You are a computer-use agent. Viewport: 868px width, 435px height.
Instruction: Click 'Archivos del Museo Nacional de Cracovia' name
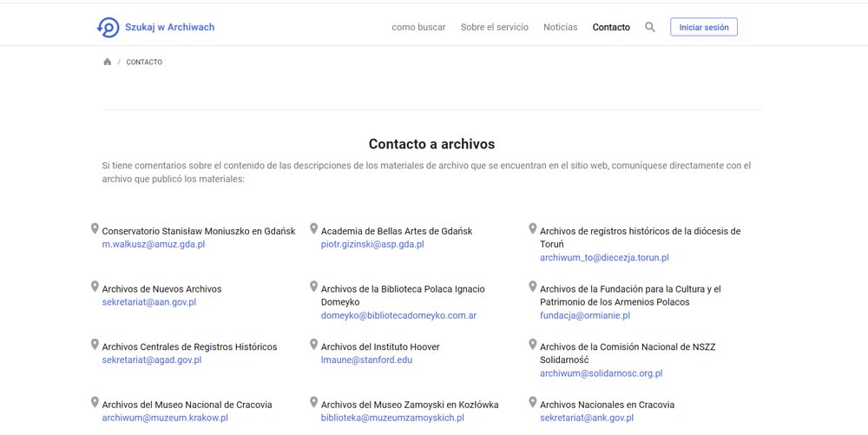click(x=187, y=405)
